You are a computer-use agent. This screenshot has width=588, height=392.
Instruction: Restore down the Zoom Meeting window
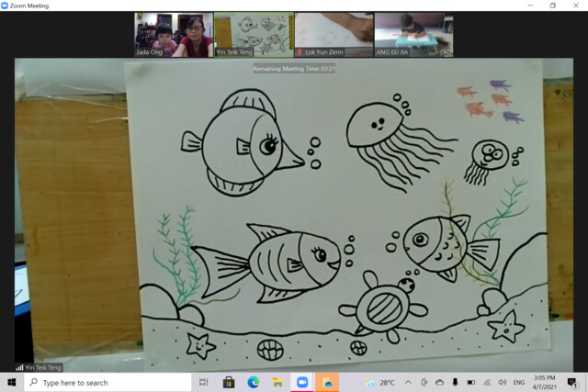553,6
